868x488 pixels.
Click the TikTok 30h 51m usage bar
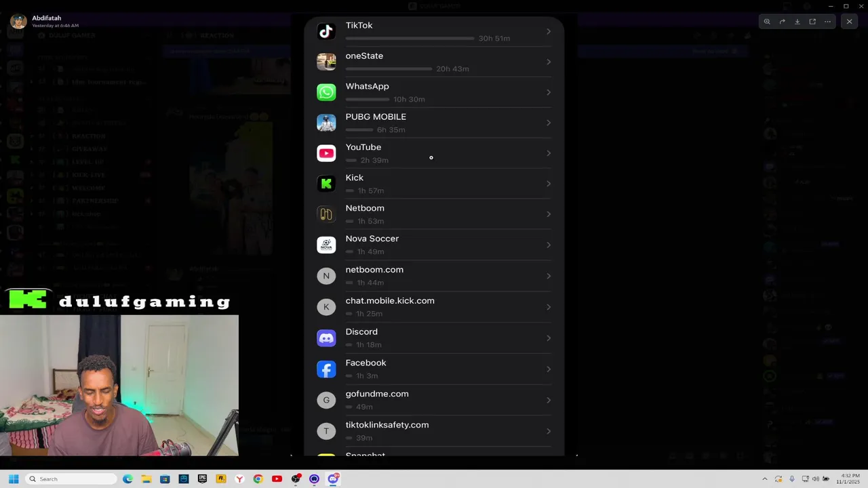point(410,39)
